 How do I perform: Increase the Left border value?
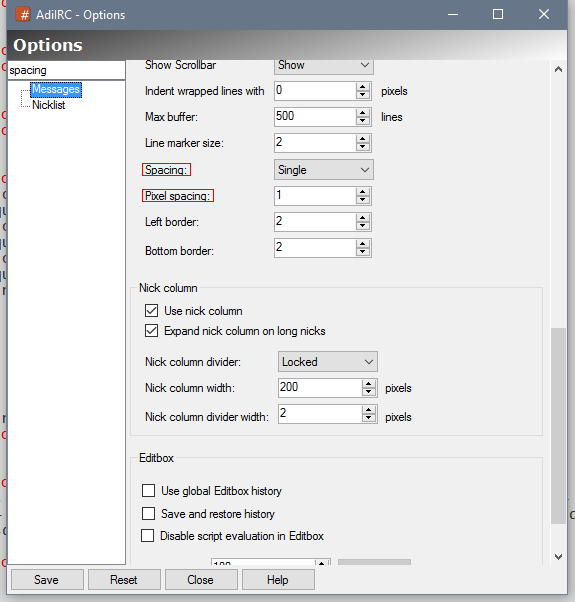[362, 218]
